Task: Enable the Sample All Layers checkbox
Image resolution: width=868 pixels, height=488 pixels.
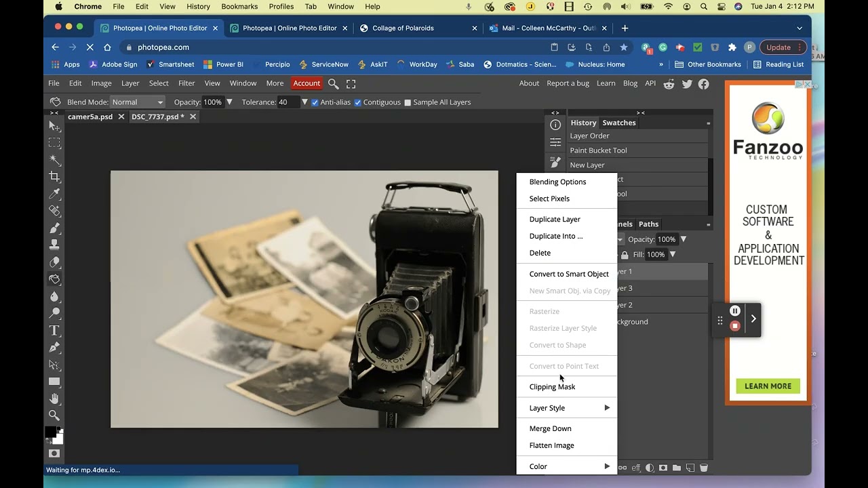Action: pos(408,102)
